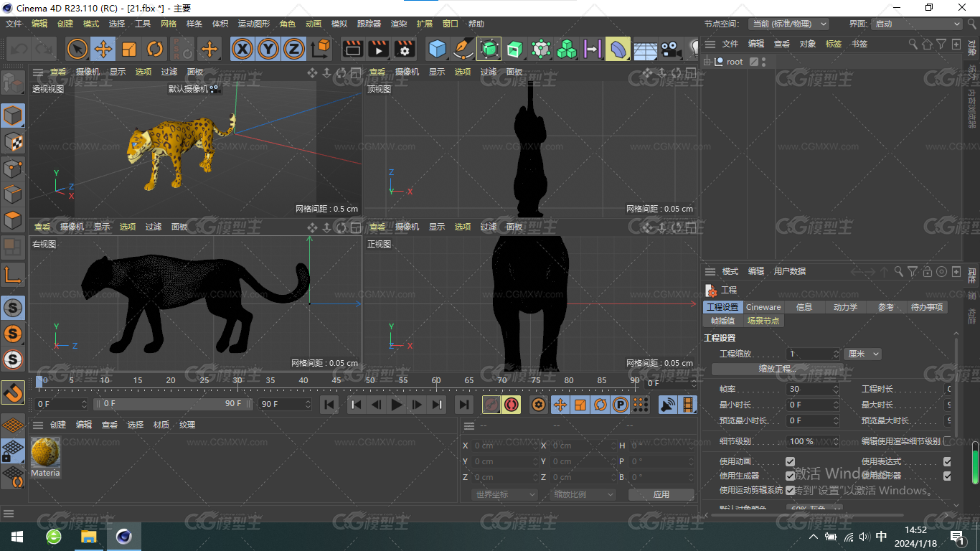The width and height of the screenshot is (980, 551).
Task: Uncheck 使用动画 checkbox
Action: (790, 461)
